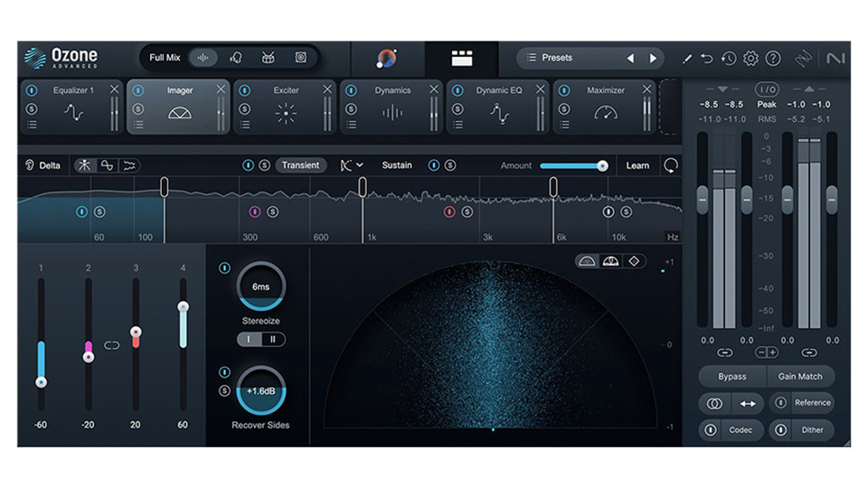The image size is (868, 488).
Task: Click the Learn button
Action: click(637, 165)
